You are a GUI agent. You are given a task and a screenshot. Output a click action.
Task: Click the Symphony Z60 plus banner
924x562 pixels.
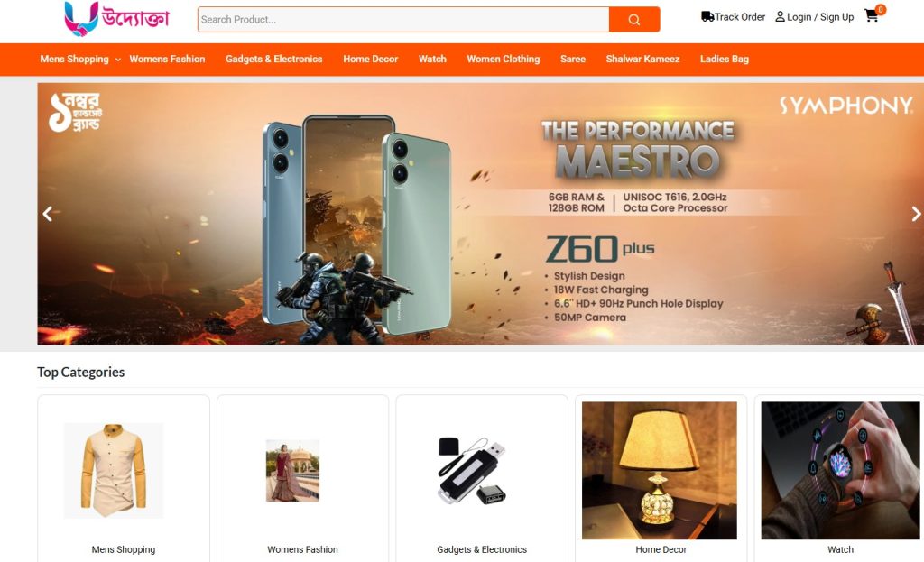pyautogui.click(x=480, y=214)
